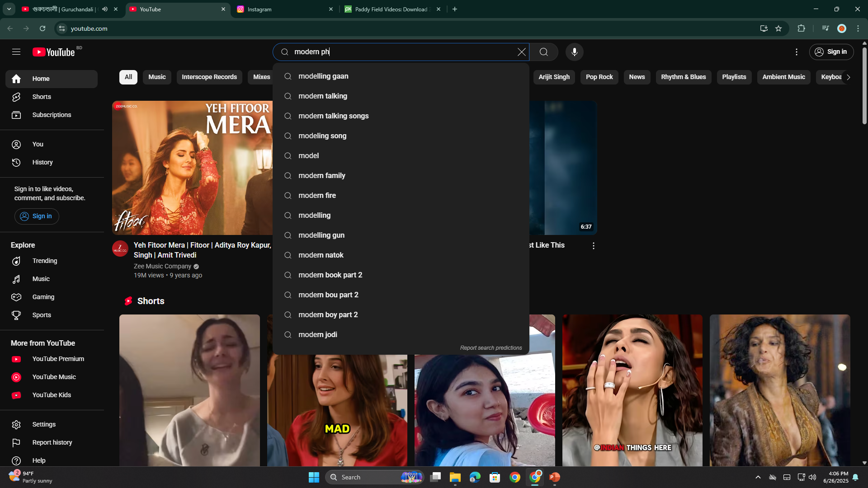Click sidebar Sign in button
The height and width of the screenshot is (488, 868).
[37, 216]
